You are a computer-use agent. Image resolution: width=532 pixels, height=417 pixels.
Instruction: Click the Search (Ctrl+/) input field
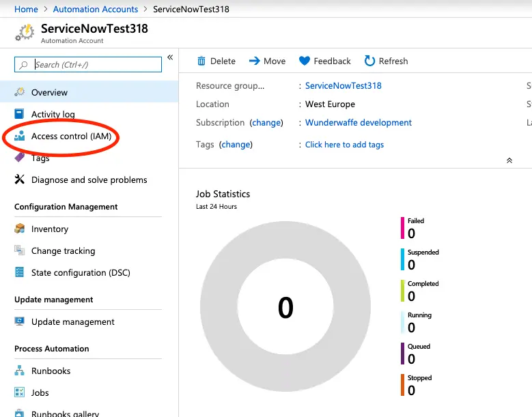tap(88, 64)
